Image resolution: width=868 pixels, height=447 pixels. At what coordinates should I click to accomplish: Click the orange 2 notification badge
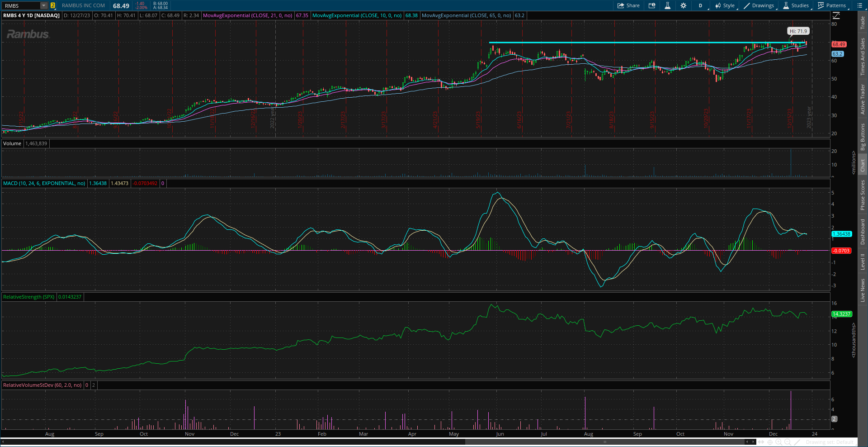point(53,5)
